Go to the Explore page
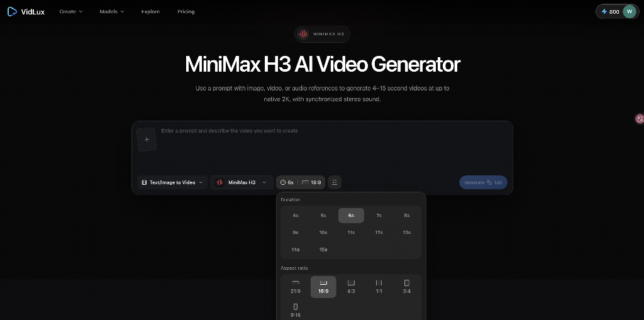644x320 pixels. [150, 11]
